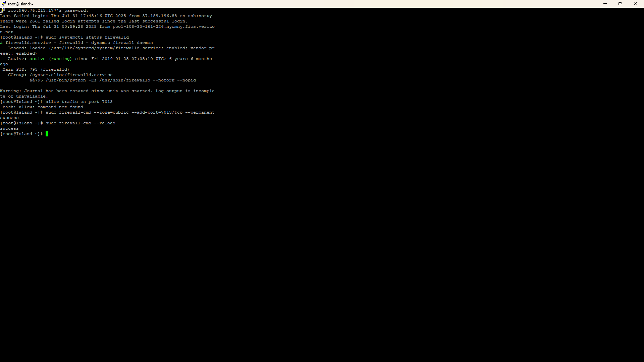Click the 'Main PID: 795 (firewalld)' line
644x362 pixels.
click(x=36, y=69)
